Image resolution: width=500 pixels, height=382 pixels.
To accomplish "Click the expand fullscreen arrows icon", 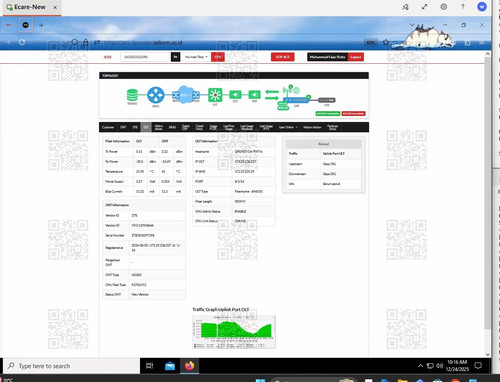I will point(424,7).
